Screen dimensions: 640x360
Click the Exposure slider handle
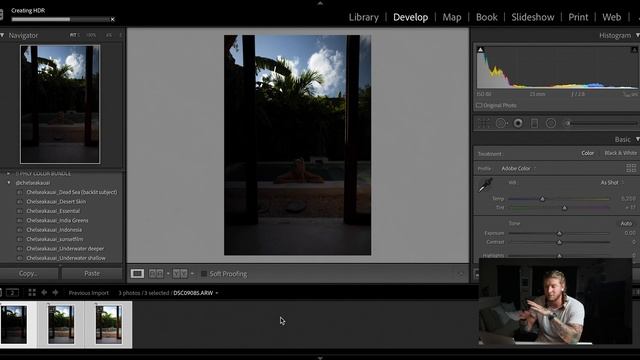point(559,233)
